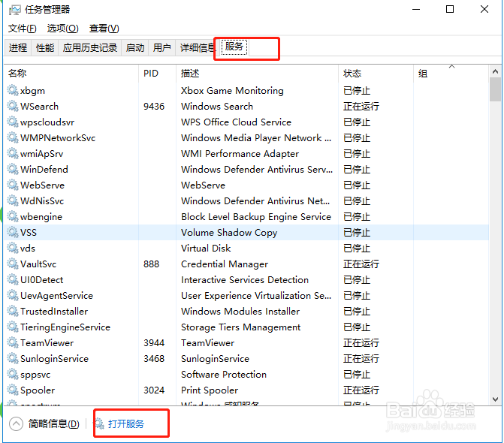This screenshot has height=443, width=504.
Task: Switch to the 用户 tab
Action: tap(161, 48)
